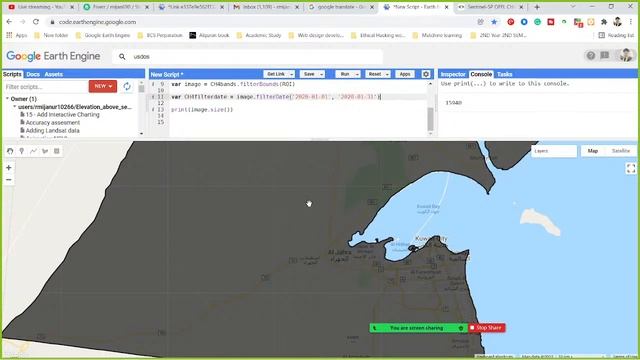This screenshot has width=640, height=360.
Task: Select the add marker drawing tool
Action: click(22, 151)
